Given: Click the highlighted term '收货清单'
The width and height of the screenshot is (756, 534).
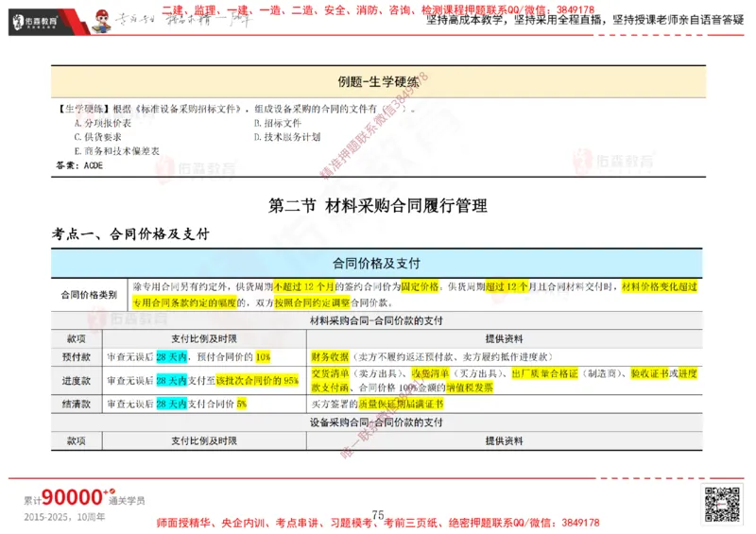Looking at the screenshot, I should pyautogui.click(x=430, y=374).
